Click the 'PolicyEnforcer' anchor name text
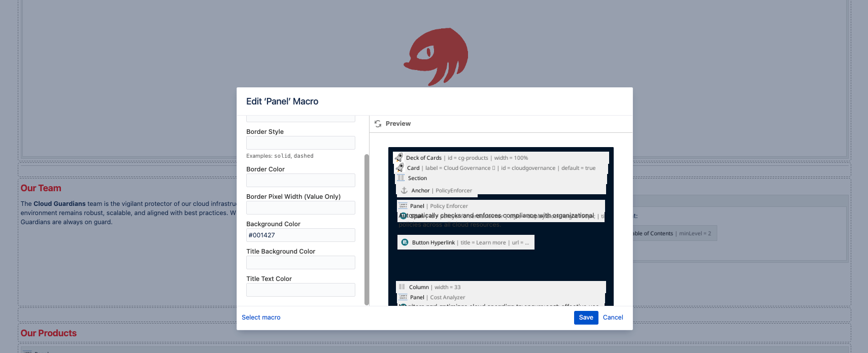Viewport: 868px width, 353px height. pyautogui.click(x=454, y=191)
